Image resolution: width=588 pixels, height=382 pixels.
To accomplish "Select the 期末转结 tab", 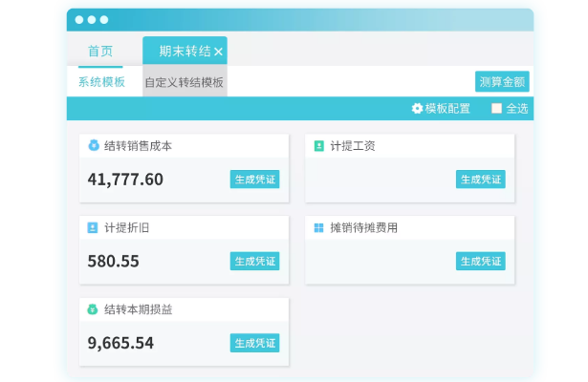I will pos(185,51).
